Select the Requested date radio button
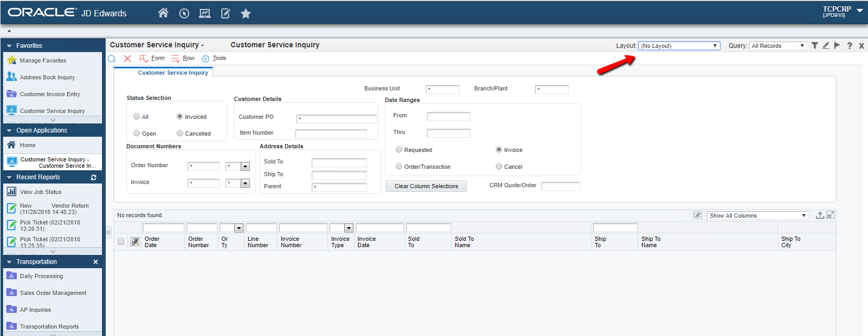 coord(399,150)
